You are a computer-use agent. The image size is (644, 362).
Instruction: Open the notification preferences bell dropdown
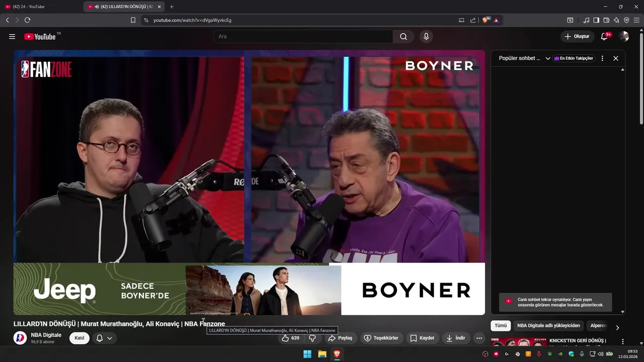tap(104, 338)
